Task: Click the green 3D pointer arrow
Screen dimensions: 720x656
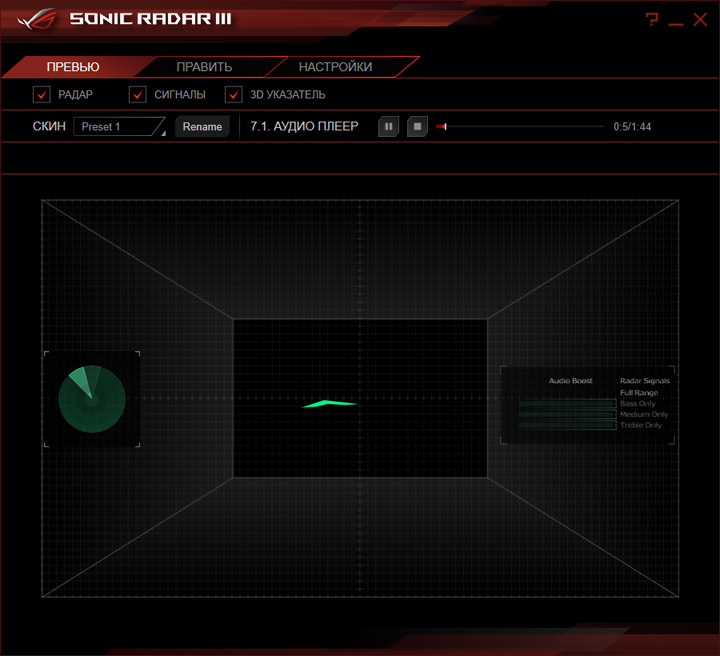Action: click(x=329, y=404)
